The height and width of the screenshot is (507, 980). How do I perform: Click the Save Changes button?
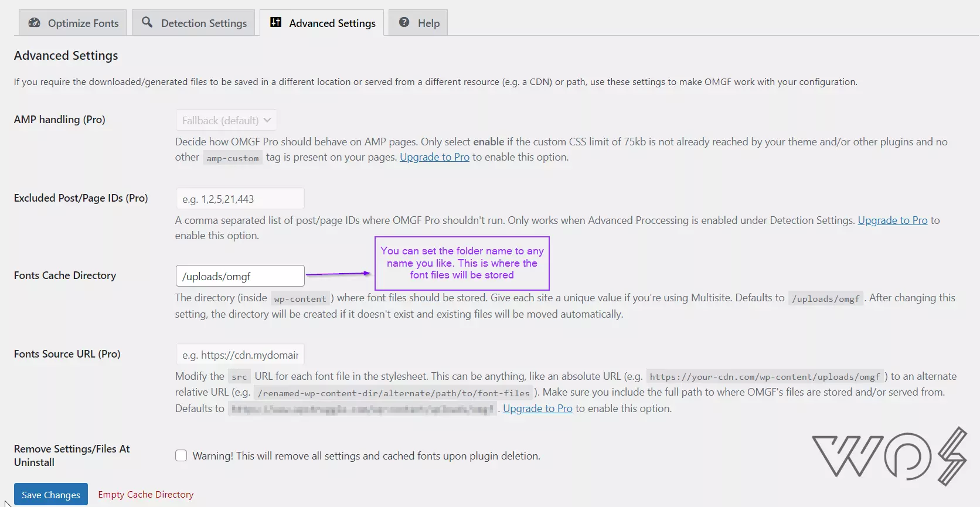coord(51,494)
